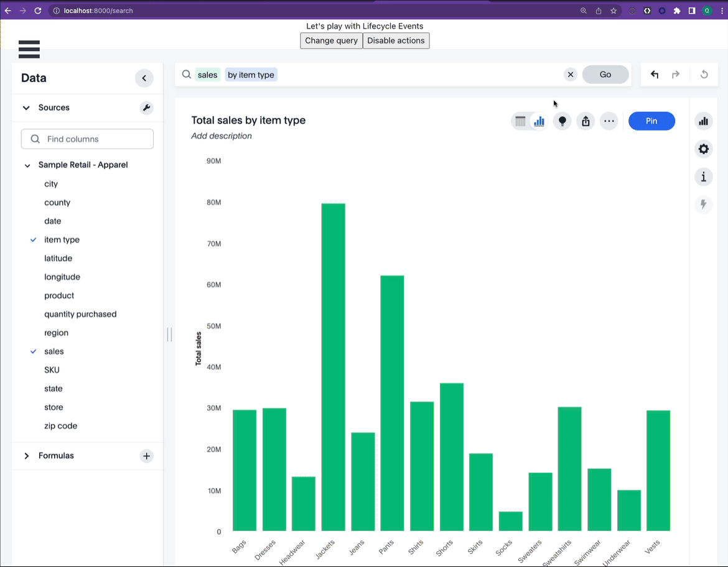Screen dimensions: 728x567
Task: Click the share icon on the chart
Action: tap(586, 121)
